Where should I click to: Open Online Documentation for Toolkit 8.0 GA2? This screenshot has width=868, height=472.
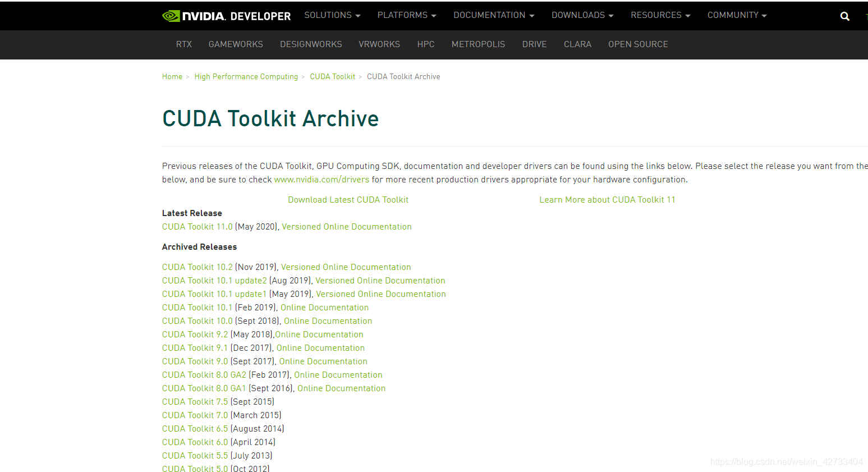[x=338, y=375]
